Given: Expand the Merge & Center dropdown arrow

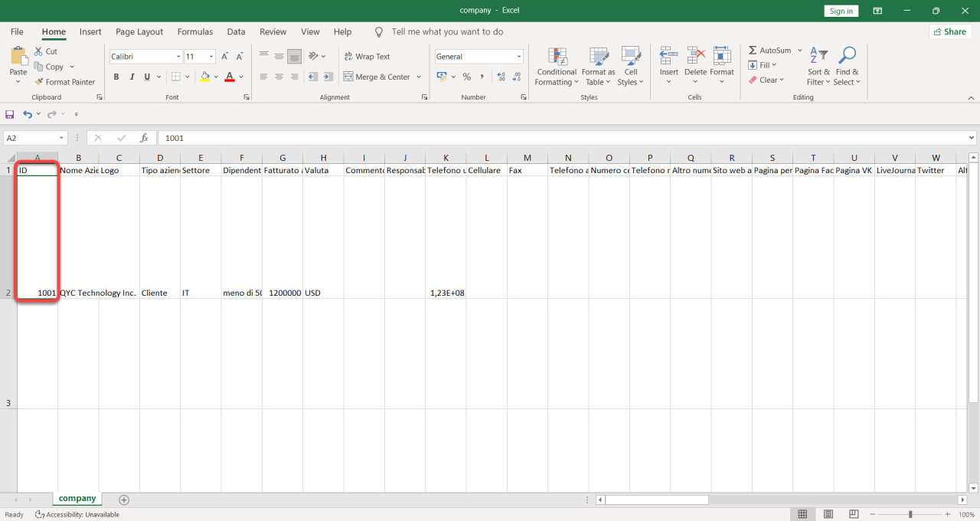Looking at the screenshot, I should (x=419, y=77).
